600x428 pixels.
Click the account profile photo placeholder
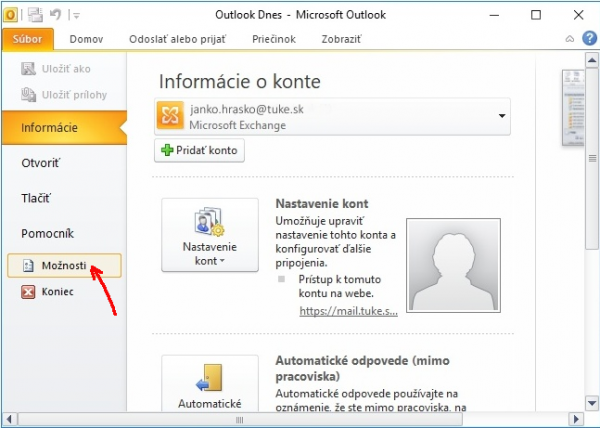(x=453, y=265)
